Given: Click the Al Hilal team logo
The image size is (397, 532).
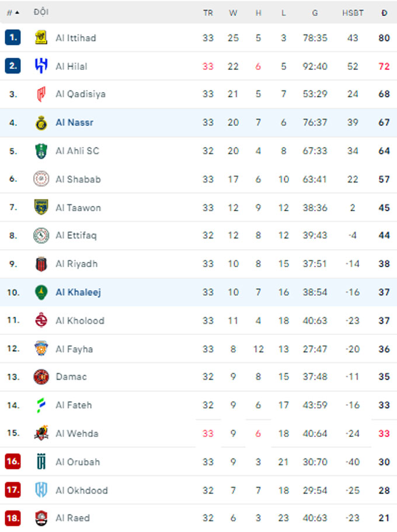Looking at the screenshot, I should point(41,66).
